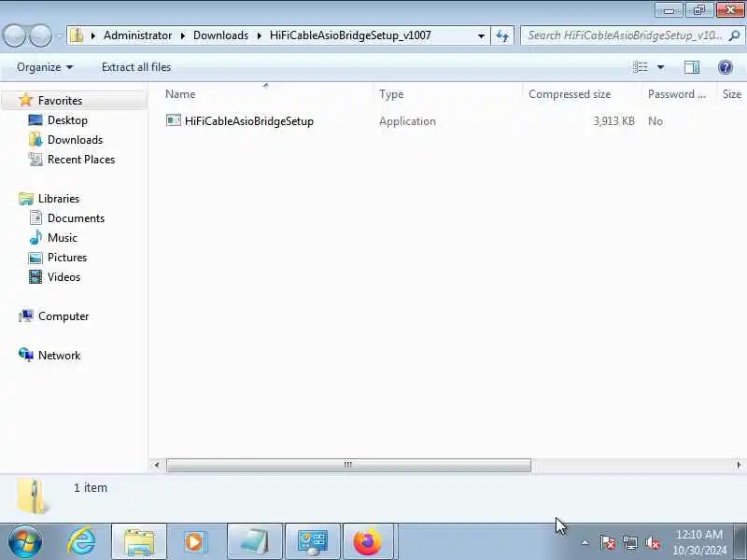Screen dimensions: 747x560
Task: Select the HiFiCableAsioBridgeSetup application icon
Action: pyautogui.click(x=174, y=121)
